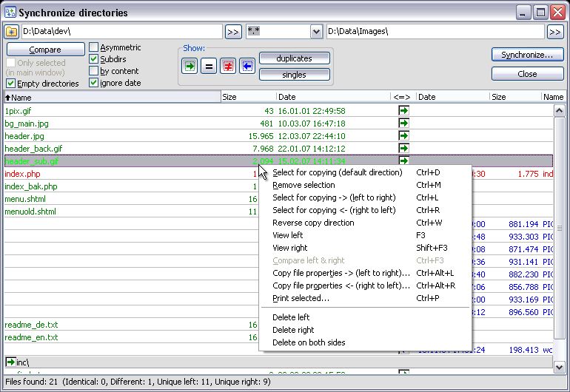The image size is (570, 392).
Task: Click browse button for right directory
Action: (555, 32)
